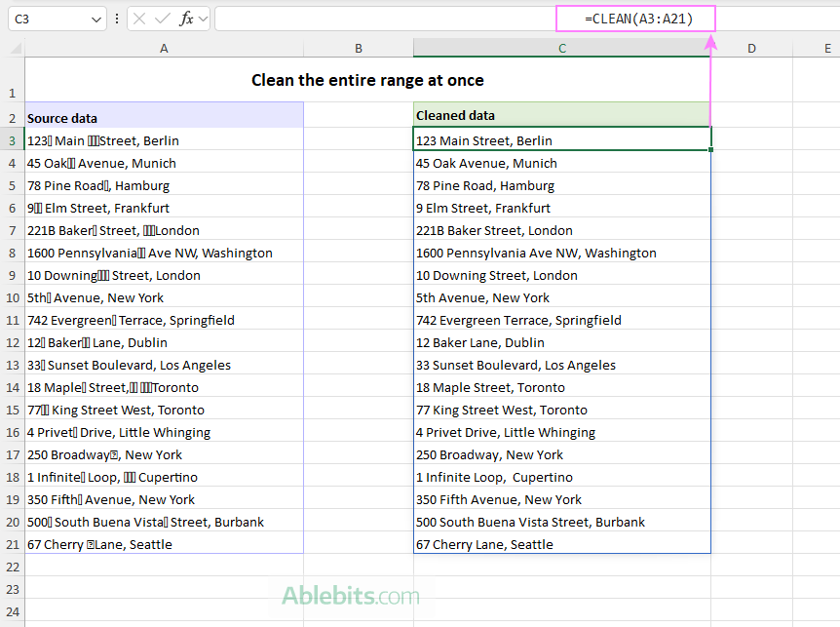Click the Cancel (X) icon in formula bar
The width and height of the screenshot is (840, 627).
point(139,19)
